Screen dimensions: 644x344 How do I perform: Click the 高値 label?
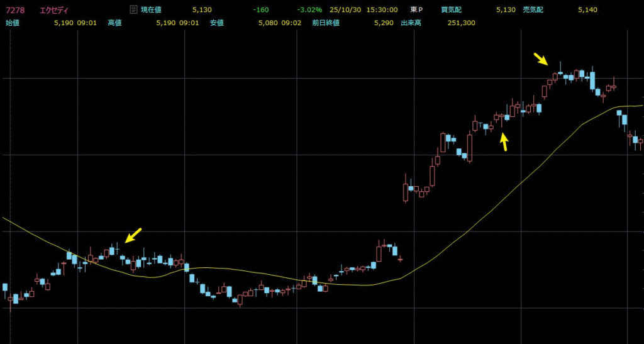(x=114, y=23)
